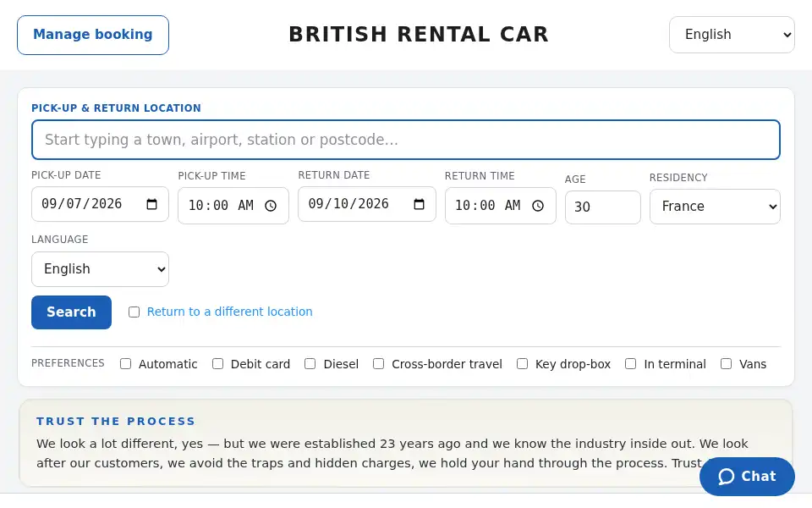Enable the Debit card preference
The width and height of the screenshot is (812, 508).
pos(217,364)
